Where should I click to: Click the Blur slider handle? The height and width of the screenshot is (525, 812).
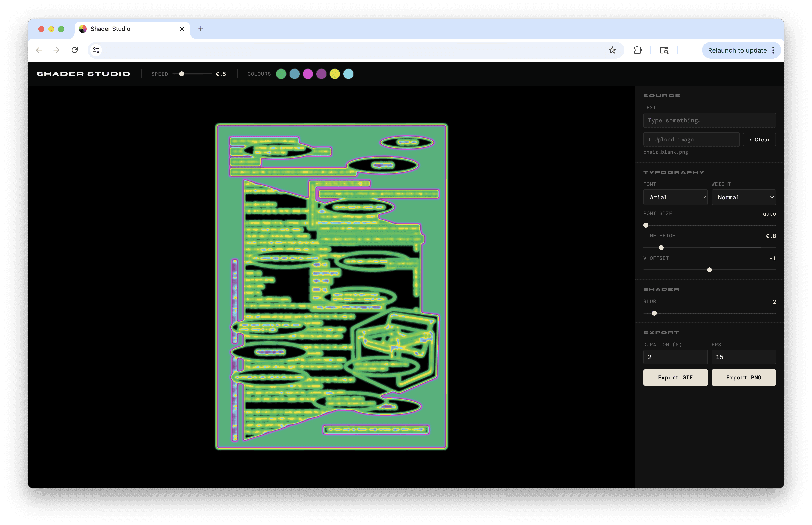(654, 313)
